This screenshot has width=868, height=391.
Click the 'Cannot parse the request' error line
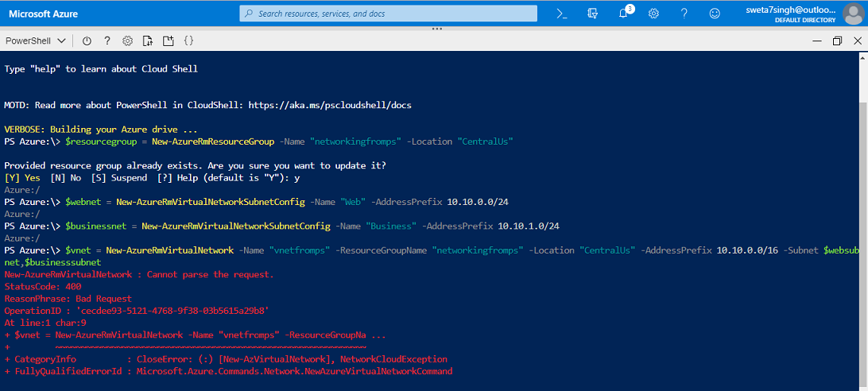[x=139, y=274]
